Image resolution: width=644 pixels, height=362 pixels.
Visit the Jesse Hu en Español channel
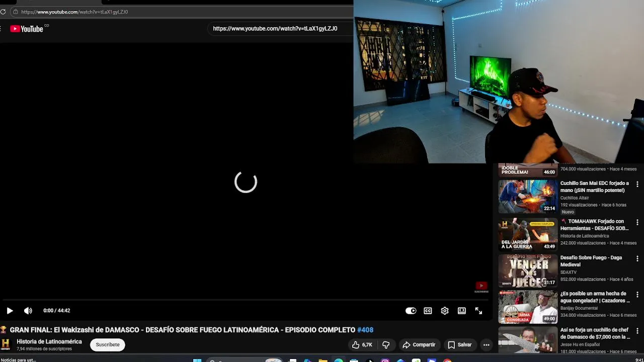pos(580,344)
